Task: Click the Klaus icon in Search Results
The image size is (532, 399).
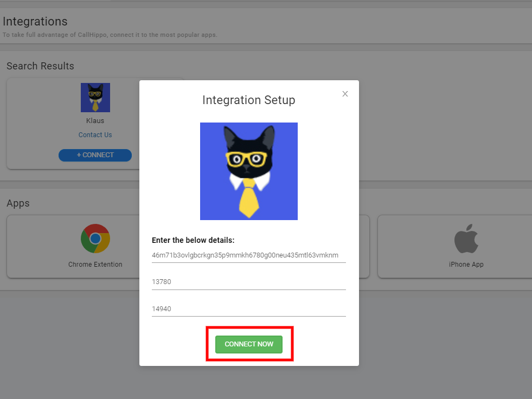Action: (x=95, y=98)
